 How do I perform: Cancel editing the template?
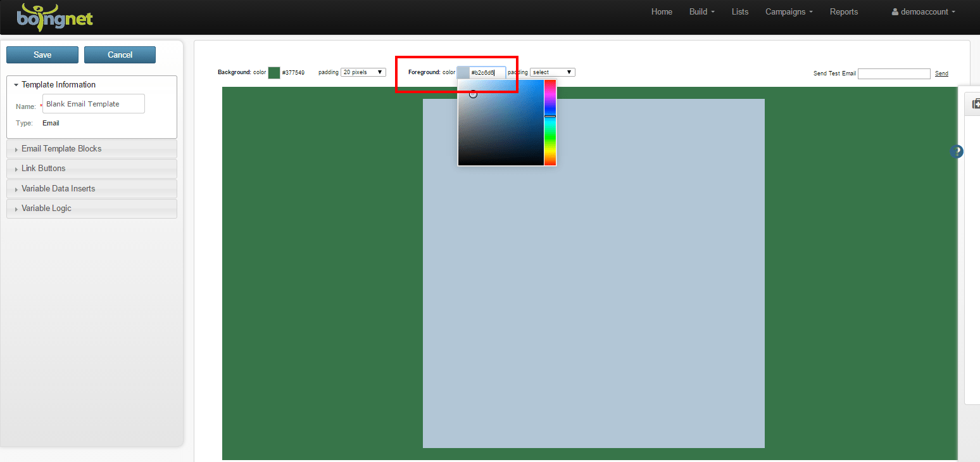tap(120, 55)
